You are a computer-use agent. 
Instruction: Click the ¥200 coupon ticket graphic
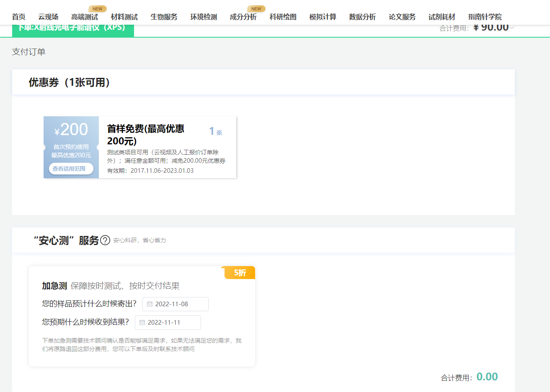(71, 130)
